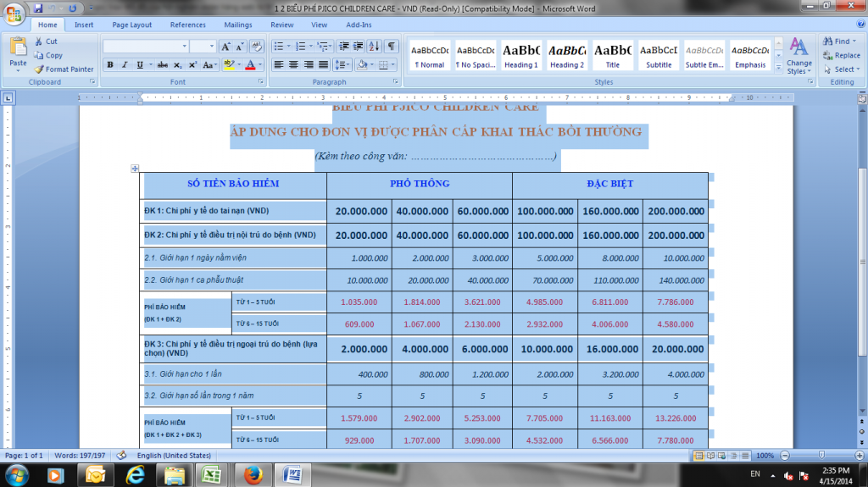Viewport: 868px width, 487px height.
Task: Switch to Insert tab
Action: [x=84, y=25]
